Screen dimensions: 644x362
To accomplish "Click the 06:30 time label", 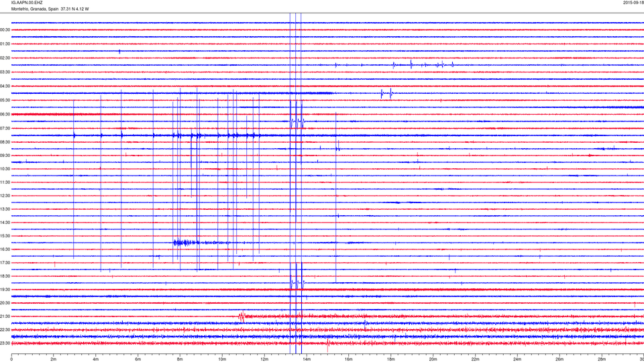I will (x=5, y=114).
